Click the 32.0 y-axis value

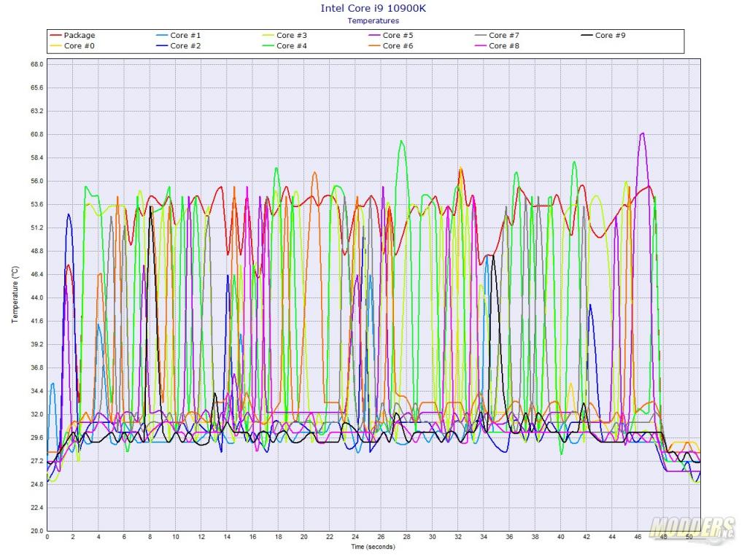pyautogui.click(x=37, y=414)
